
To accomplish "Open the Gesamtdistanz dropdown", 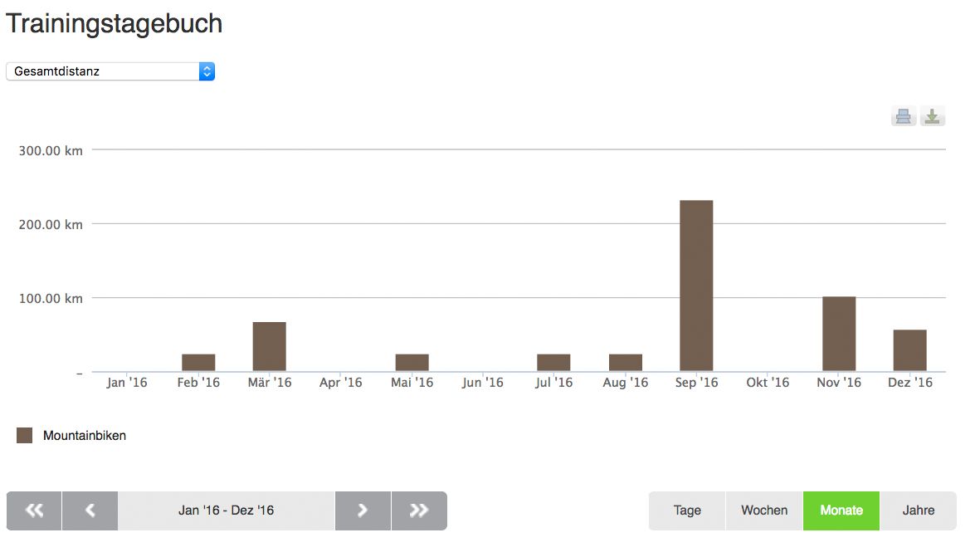I will [110, 71].
